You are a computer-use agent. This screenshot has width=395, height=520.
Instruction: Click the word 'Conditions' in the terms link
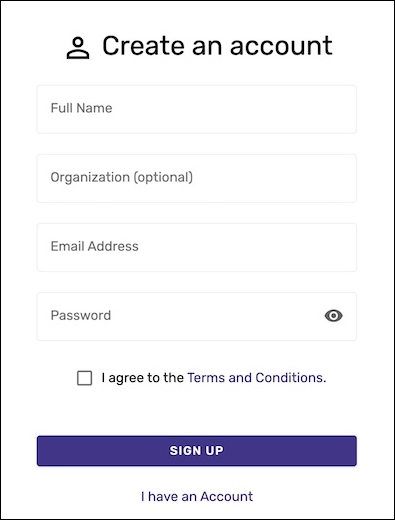coord(291,378)
